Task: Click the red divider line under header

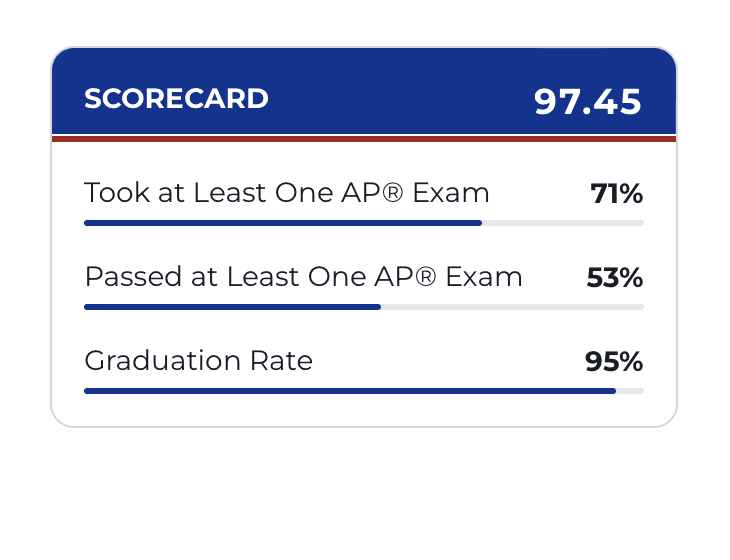Action: (x=364, y=139)
